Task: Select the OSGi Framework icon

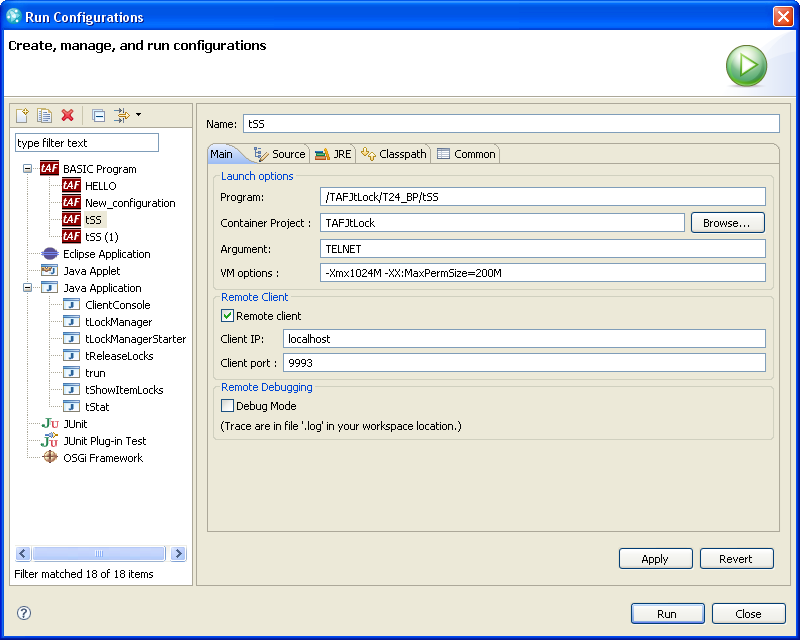Action: click(50, 458)
